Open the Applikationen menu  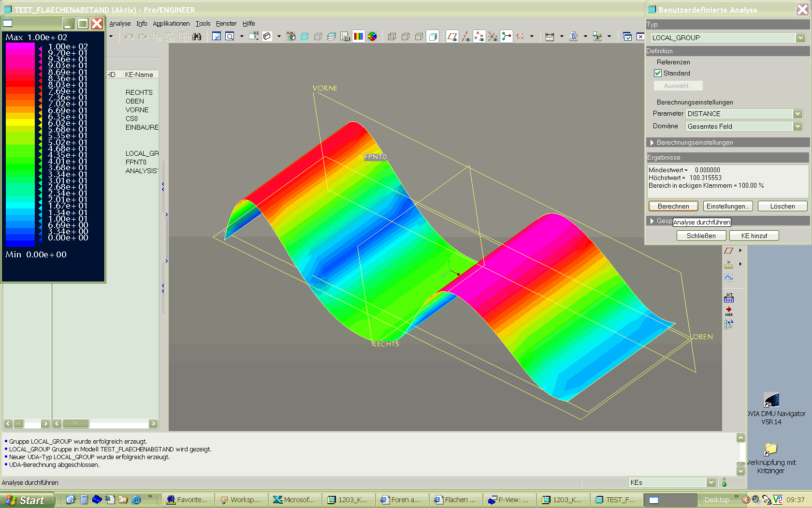(171, 23)
